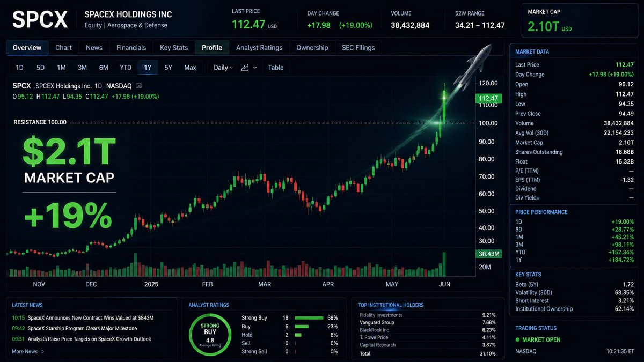The image size is (644, 362).
Task: Click the green 112.47 price tag on axis
Action: pos(488,98)
